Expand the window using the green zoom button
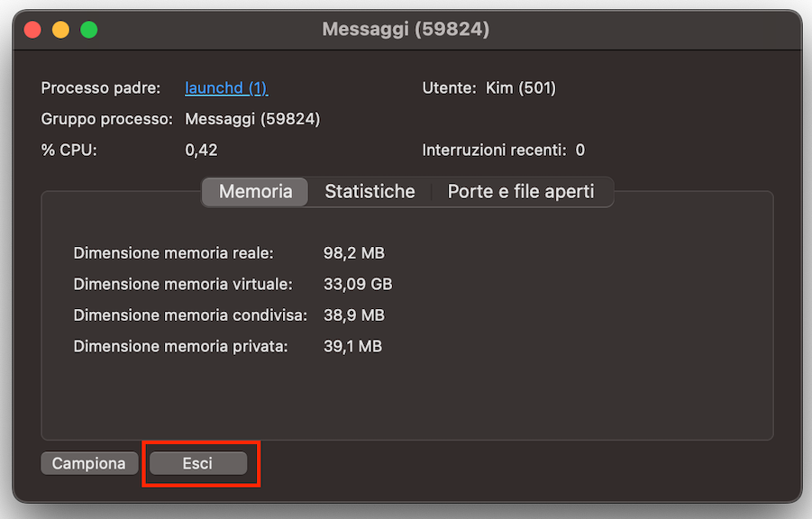Image resolution: width=812 pixels, height=519 pixels. [88, 29]
